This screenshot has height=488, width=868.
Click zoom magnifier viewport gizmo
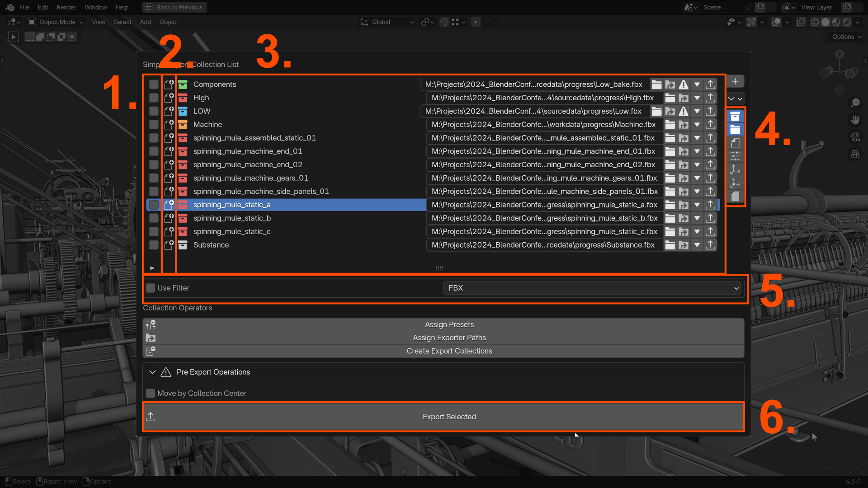pyautogui.click(x=855, y=103)
